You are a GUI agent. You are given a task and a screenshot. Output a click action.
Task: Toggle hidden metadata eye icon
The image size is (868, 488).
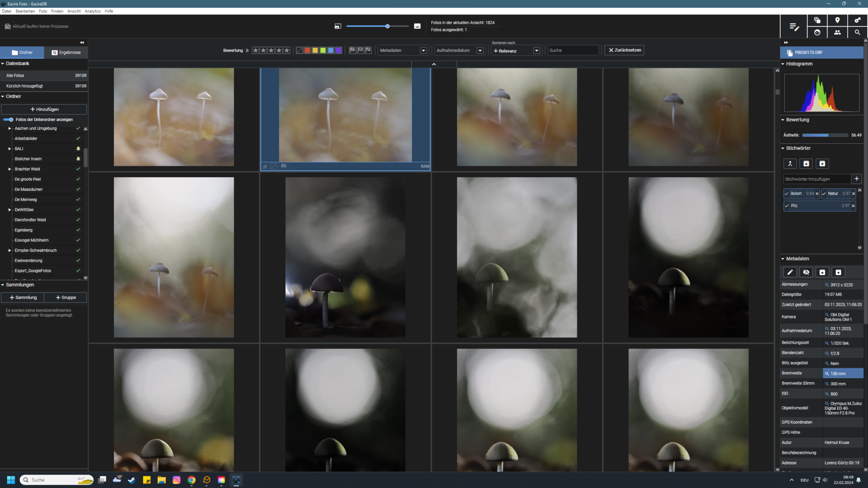(806, 272)
